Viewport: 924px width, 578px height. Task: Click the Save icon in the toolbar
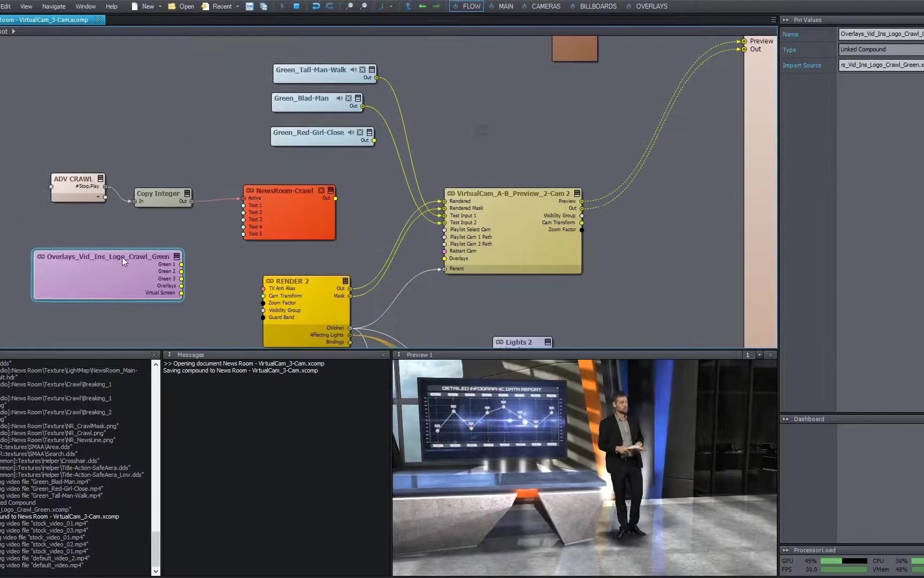[x=249, y=6]
